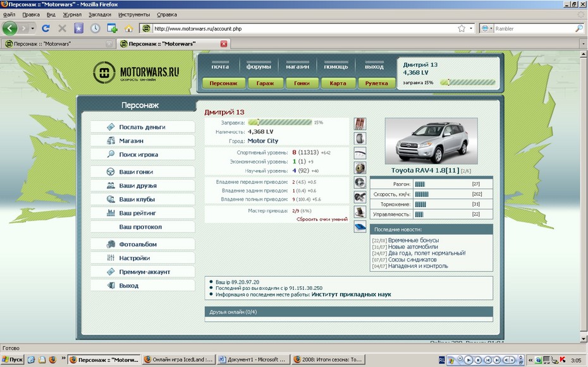Click the grey stop loading X icon
Screen dimensions: 588x367
62,28
